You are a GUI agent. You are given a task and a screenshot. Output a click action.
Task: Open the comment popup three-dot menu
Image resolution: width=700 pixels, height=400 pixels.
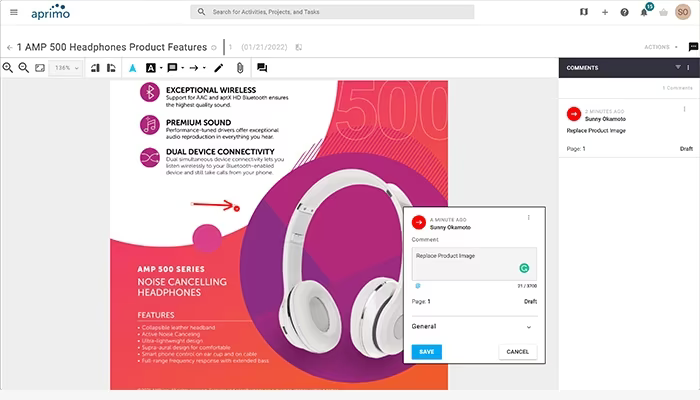coord(529,217)
